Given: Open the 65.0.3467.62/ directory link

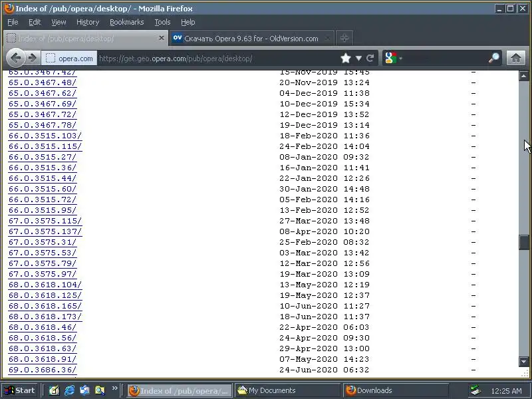Looking at the screenshot, I should point(43,93).
